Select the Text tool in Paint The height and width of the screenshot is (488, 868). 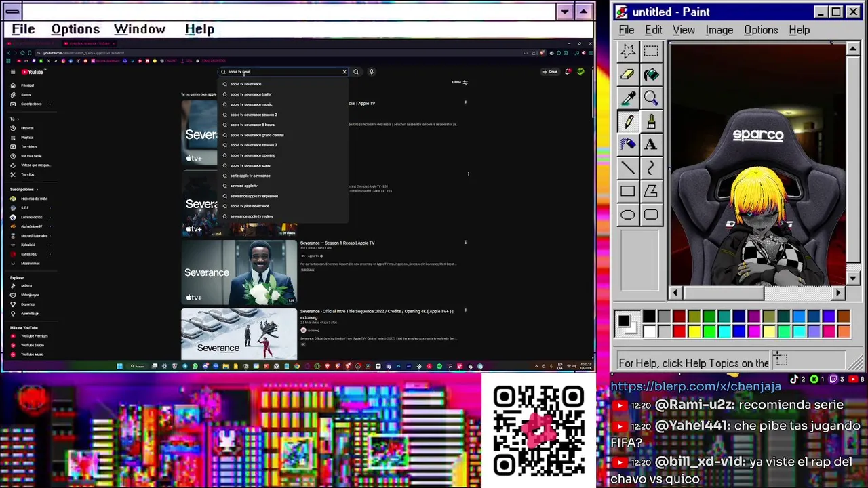pos(651,144)
